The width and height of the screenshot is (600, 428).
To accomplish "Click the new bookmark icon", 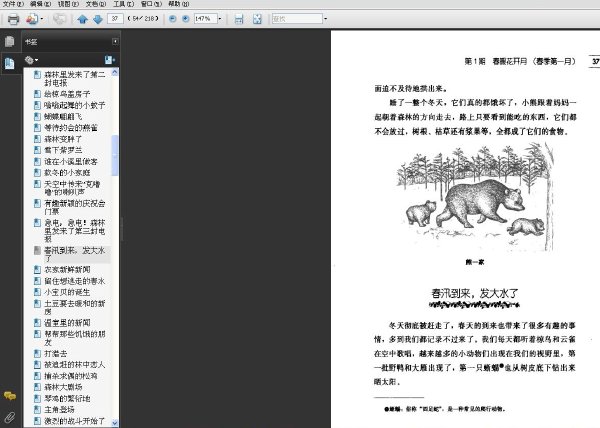I will coord(109,60).
